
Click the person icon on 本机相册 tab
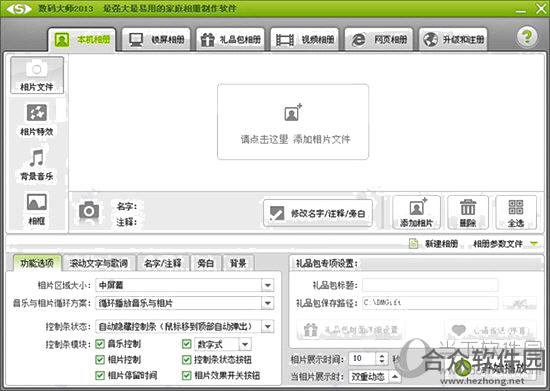click(x=62, y=40)
